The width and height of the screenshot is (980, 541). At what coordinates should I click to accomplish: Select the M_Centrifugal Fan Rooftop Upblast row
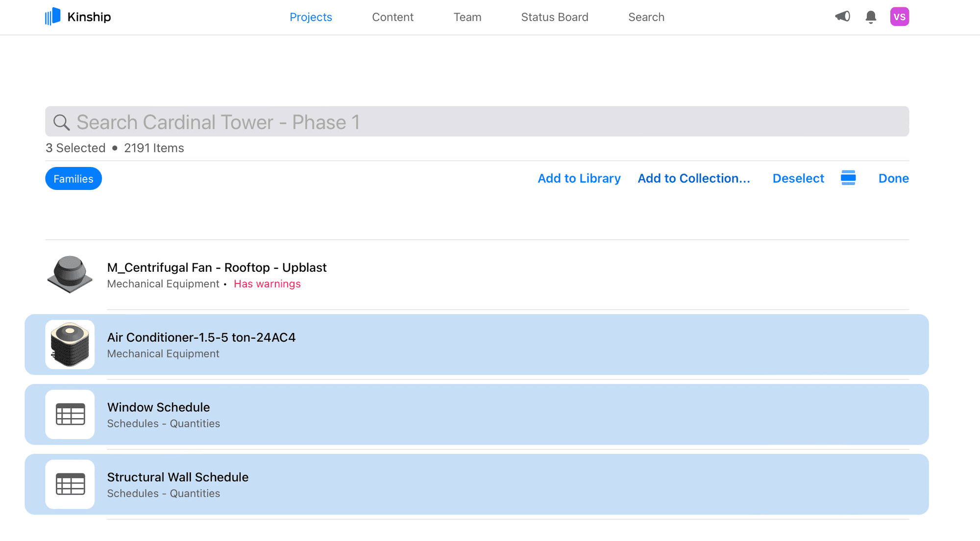click(490, 275)
